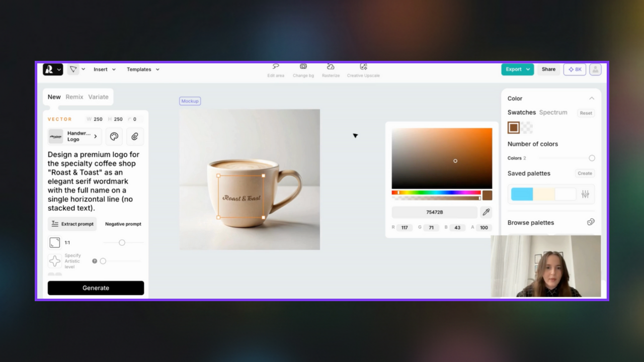Switch to the Remix tab
Viewport: 644px width, 362px height.
(74, 97)
